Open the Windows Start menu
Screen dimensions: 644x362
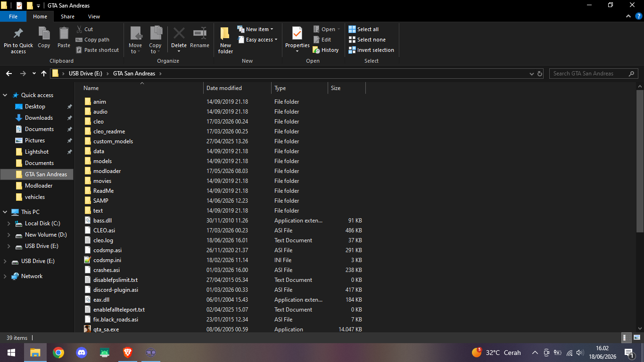[x=11, y=353]
